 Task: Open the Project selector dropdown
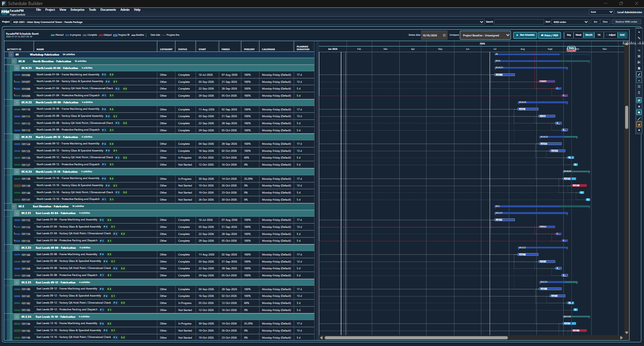[248, 22]
